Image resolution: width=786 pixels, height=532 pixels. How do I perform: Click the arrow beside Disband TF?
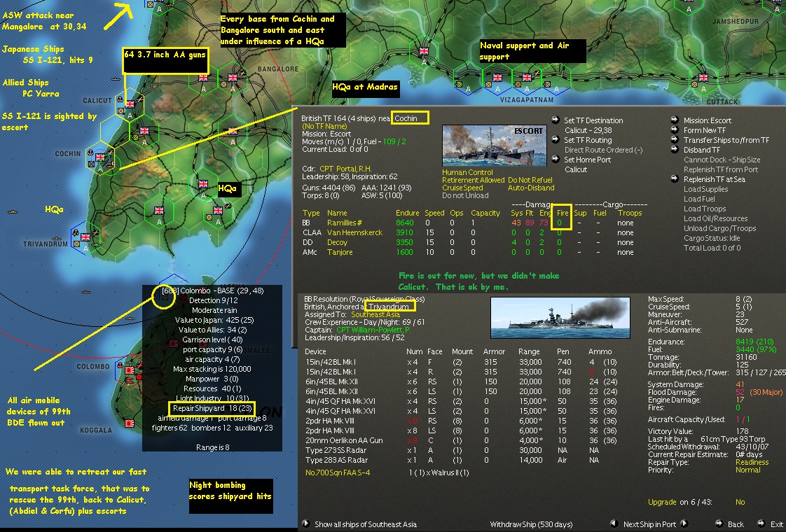[x=675, y=149]
